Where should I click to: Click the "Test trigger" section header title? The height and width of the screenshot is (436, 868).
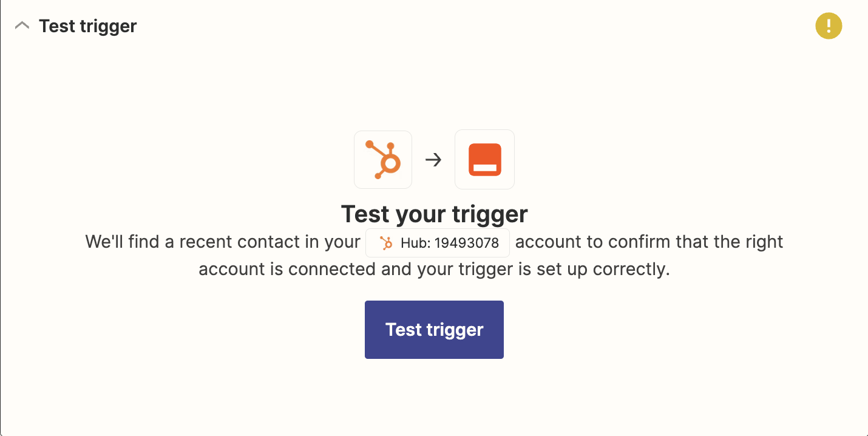coord(88,26)
